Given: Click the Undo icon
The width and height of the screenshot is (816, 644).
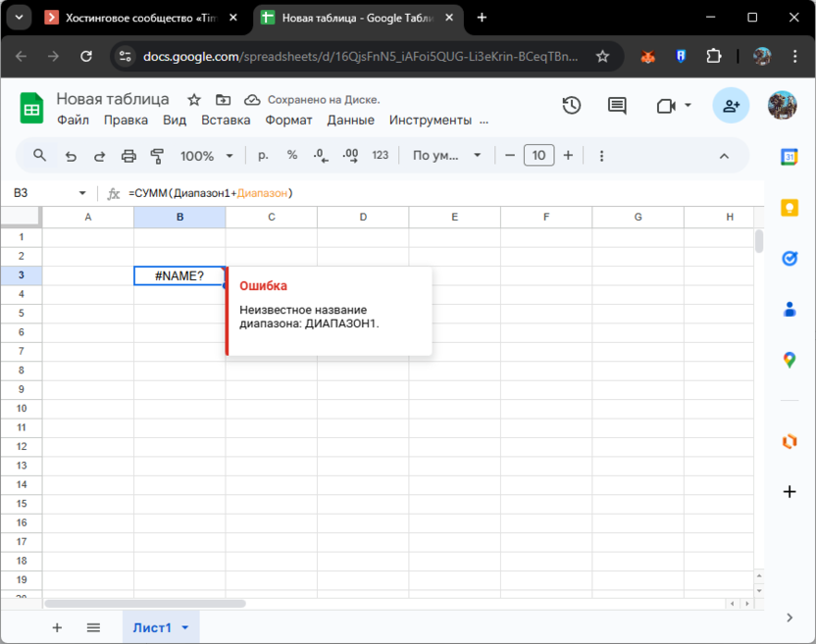Looking at the screenshot, I should pyautogui.click(x=70, y=155).
